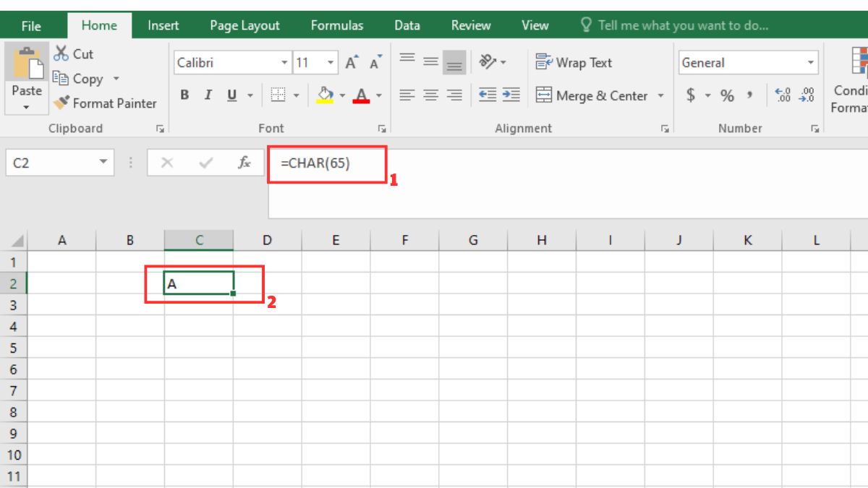Open the Number Format dropdown showing General

pyautogui.click(x=812, y=63)
